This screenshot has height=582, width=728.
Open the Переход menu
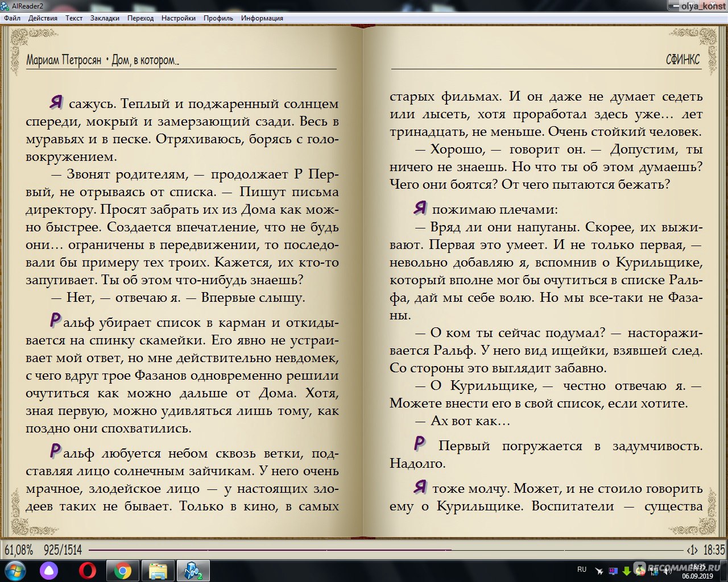pyautogui.click(x=140, y=18)
